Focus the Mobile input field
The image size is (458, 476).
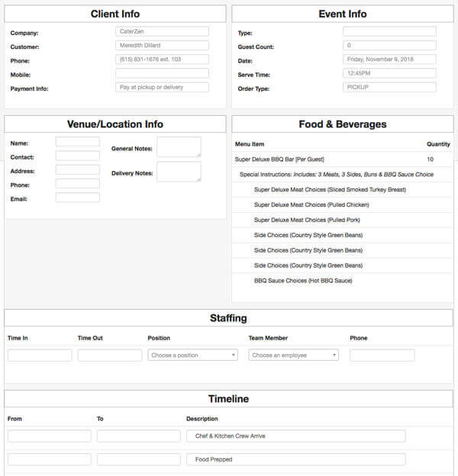(162, 73)
